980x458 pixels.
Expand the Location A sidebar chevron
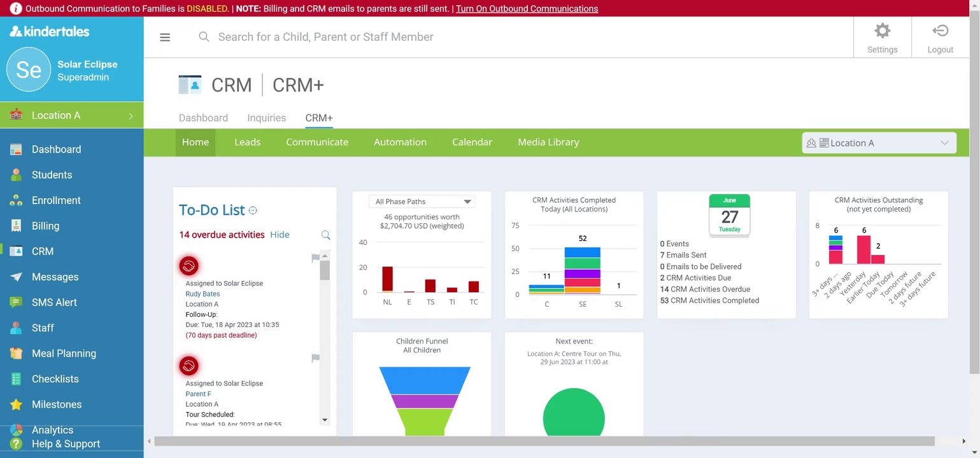pos(131,116)
